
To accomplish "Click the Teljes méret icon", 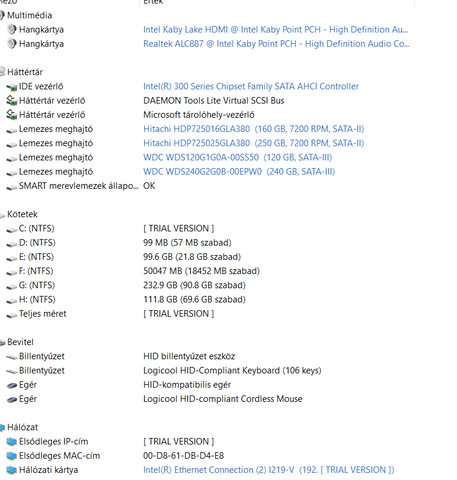I will (x=12, y=315).
